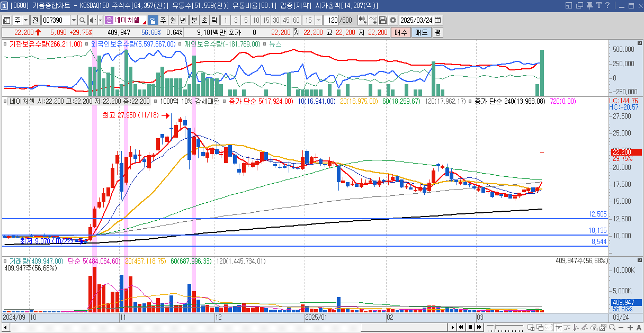Click the shrink-window icon in title bar
This screenshot has height=333, width=644.
click(x=569, y=5)
